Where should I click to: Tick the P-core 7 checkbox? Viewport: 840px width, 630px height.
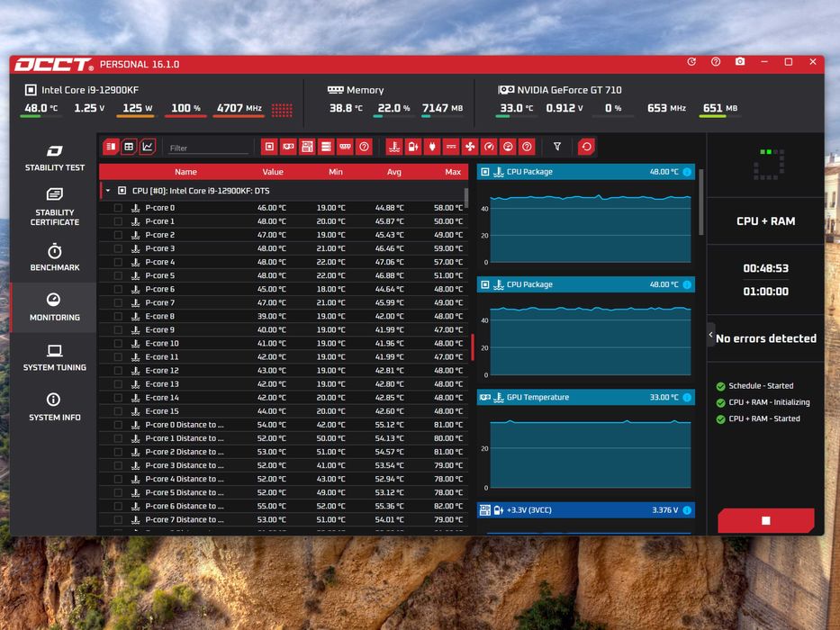click(118, 302)
